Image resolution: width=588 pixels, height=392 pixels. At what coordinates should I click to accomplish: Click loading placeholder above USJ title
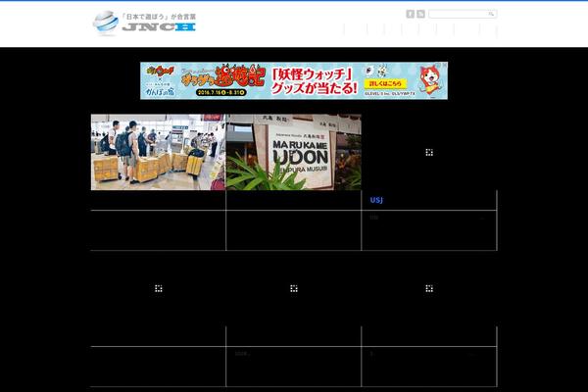(429, 152)
